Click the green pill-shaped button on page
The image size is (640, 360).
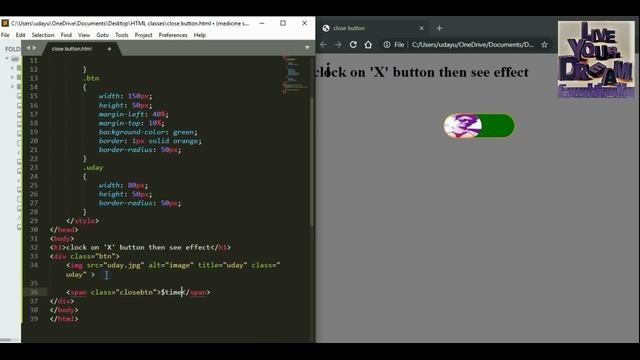point(479,126)
